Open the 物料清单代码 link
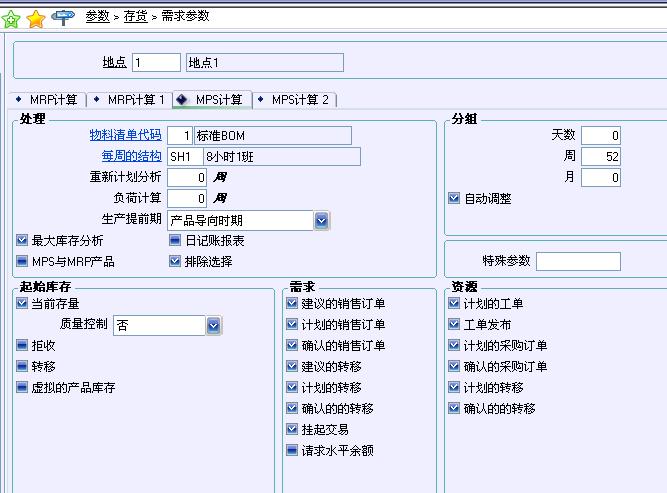This screenshot has height=493, width=667. [x=124, y=135]
